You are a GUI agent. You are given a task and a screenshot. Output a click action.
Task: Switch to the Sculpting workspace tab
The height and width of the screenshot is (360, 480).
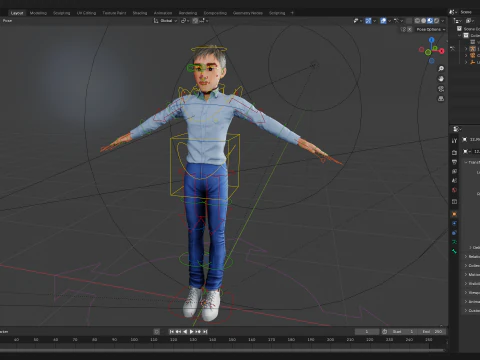62,13
